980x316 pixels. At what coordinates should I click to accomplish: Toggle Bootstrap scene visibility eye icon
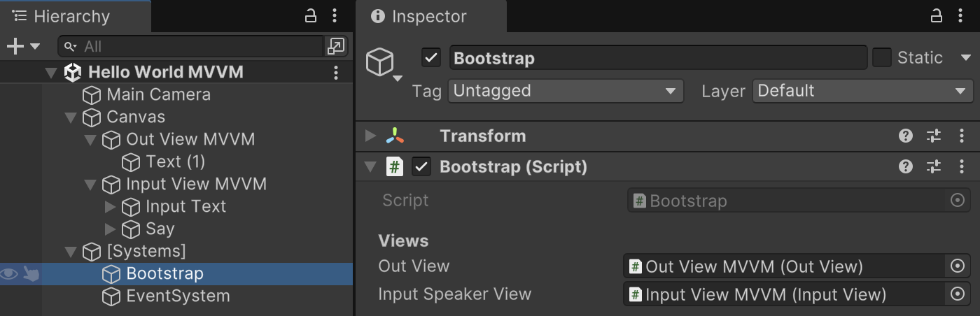[9, 273]
